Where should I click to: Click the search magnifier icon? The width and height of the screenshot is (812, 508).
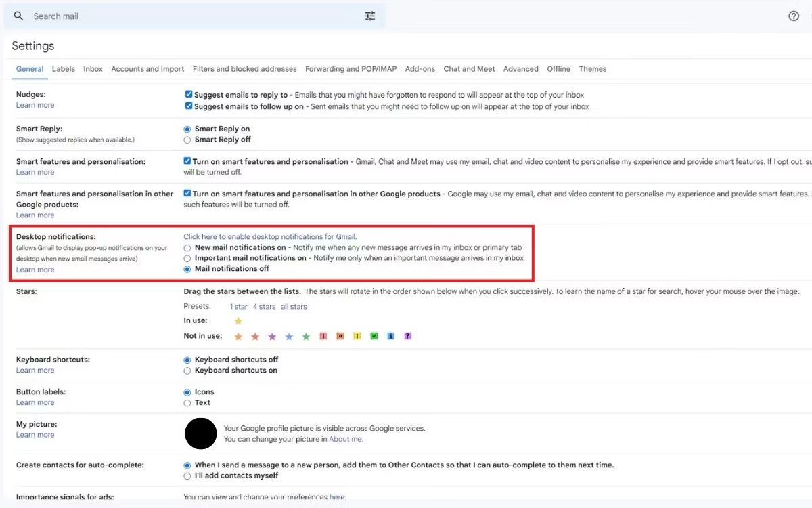tap(18, 16)
